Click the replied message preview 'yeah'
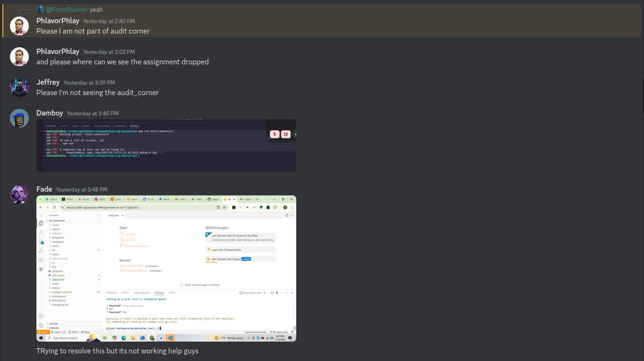644x361 pixels. pos(96,10)
